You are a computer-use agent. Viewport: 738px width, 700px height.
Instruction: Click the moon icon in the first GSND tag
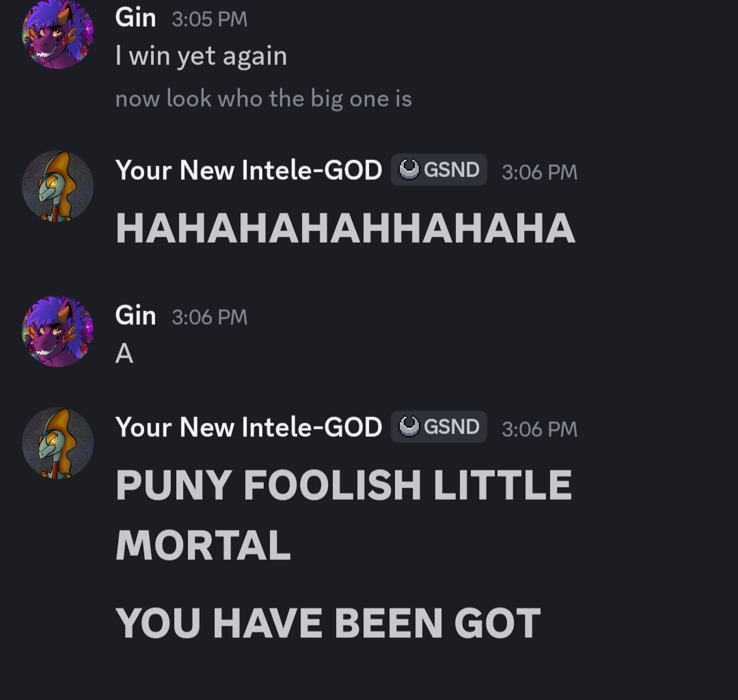[x=409, y=170]
